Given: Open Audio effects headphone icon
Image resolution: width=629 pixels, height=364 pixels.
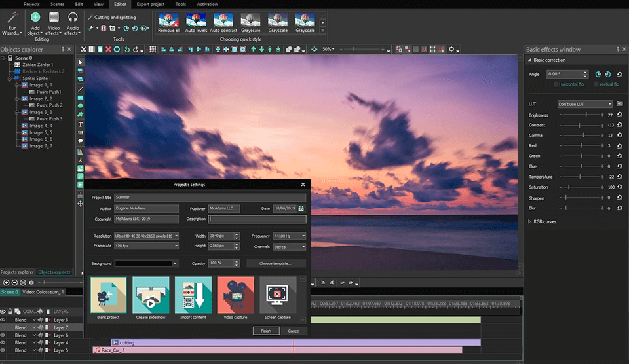Looking at the screenshot, I should click(73, 18).
